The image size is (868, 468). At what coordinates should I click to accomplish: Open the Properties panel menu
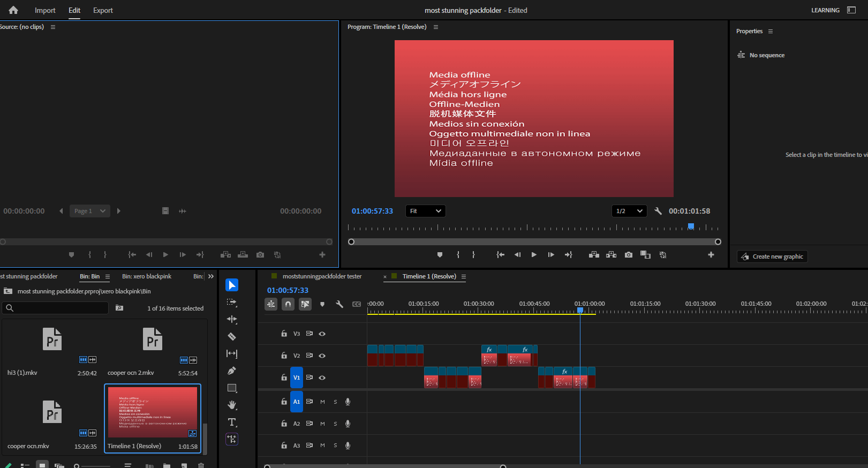tap(771, 31)
